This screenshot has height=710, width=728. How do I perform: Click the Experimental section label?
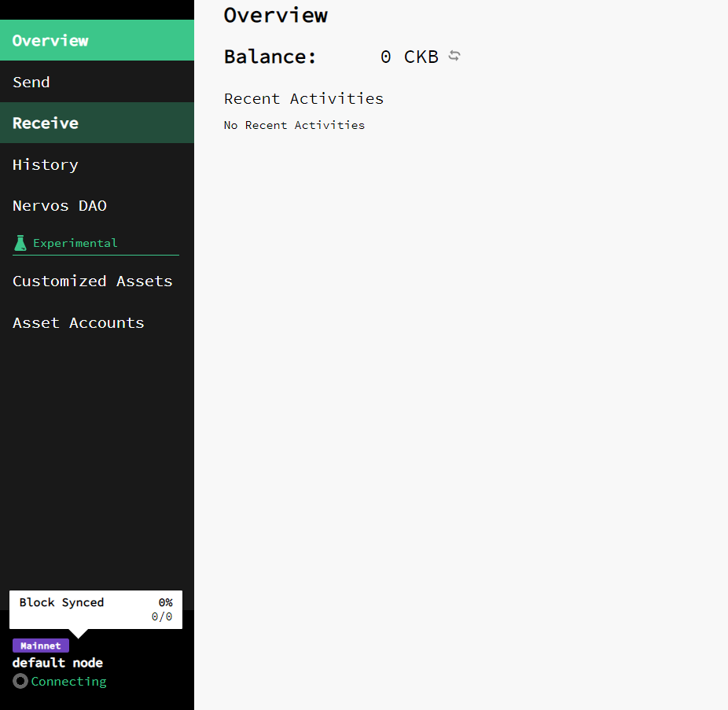pyautogui.click(x=75, y=243)
